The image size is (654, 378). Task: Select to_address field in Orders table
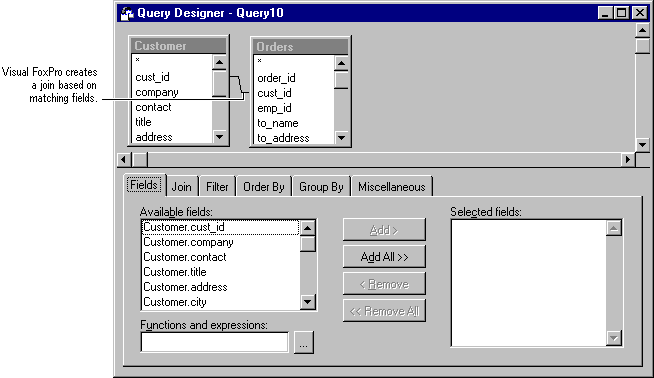coord(294,138)
